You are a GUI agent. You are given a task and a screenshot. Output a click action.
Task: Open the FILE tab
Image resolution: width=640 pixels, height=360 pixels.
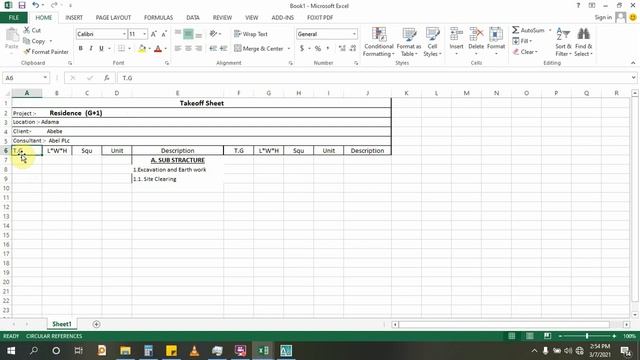pyautogui.click(x=13, y=18)
